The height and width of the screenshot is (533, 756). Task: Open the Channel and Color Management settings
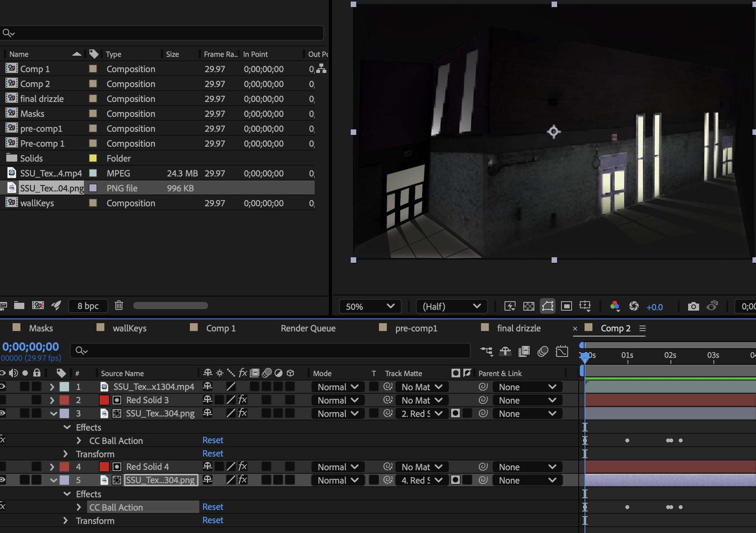[x=615, y=306]
